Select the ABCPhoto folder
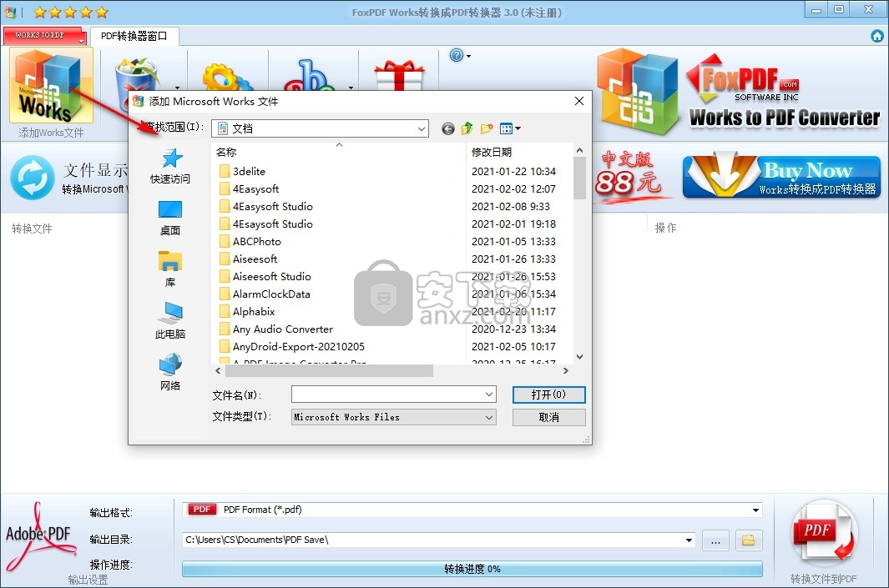Viewport: 889px width, 588px height. [x=250, y=242]
